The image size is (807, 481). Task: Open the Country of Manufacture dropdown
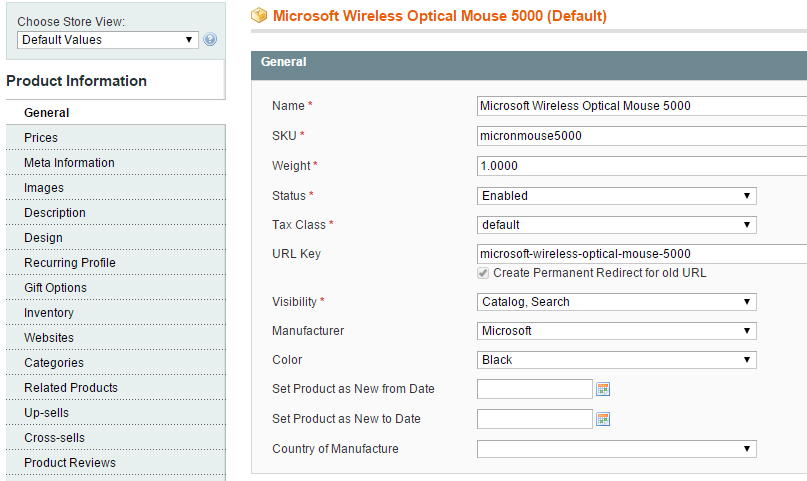tap(617, 449)
